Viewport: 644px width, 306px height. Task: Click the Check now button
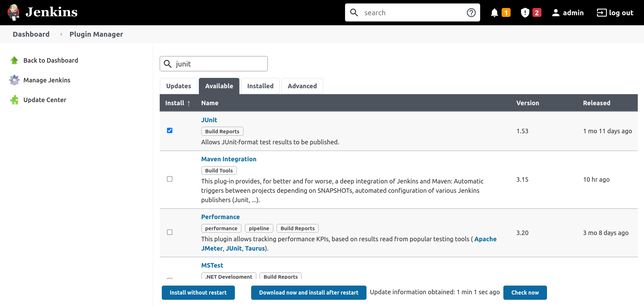coord(525,292)
